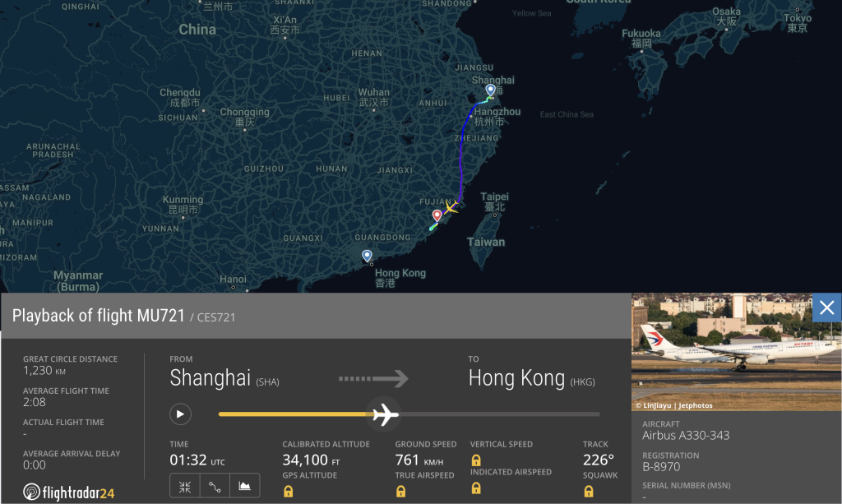Close the MU721 playback panel
This screenshot has width=842, height=504.
[826, 307]
